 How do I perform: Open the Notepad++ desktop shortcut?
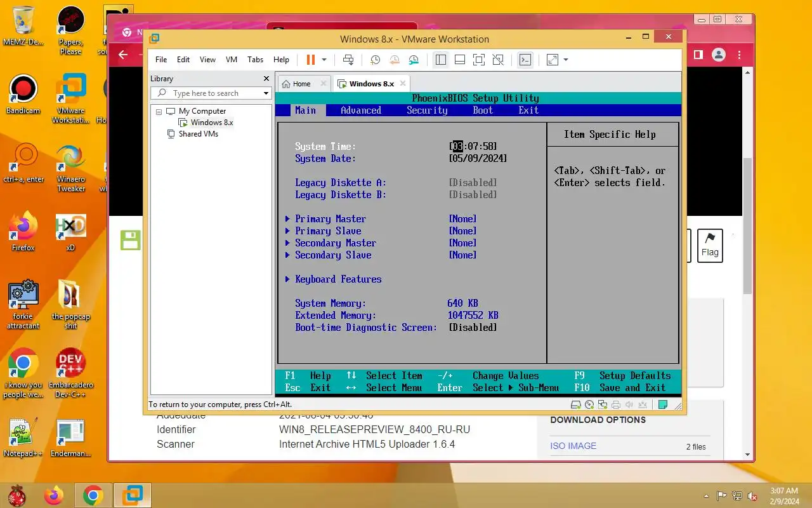click(23, 438)
